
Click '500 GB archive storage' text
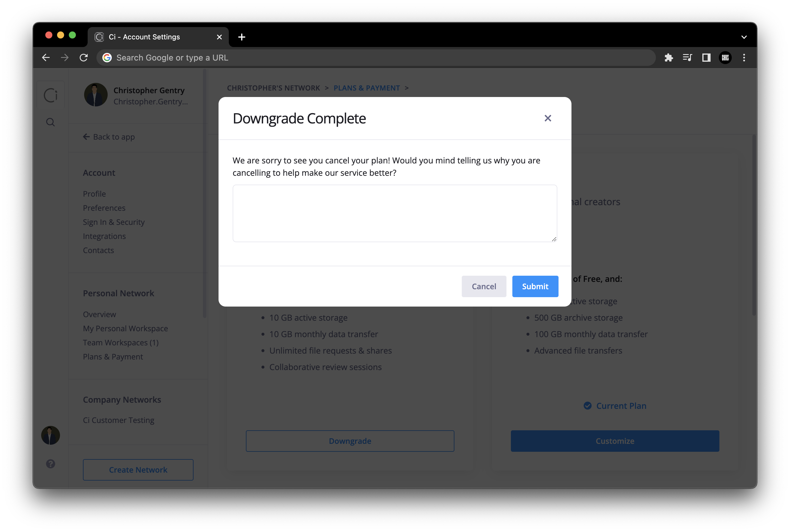[x=578, y=317]
